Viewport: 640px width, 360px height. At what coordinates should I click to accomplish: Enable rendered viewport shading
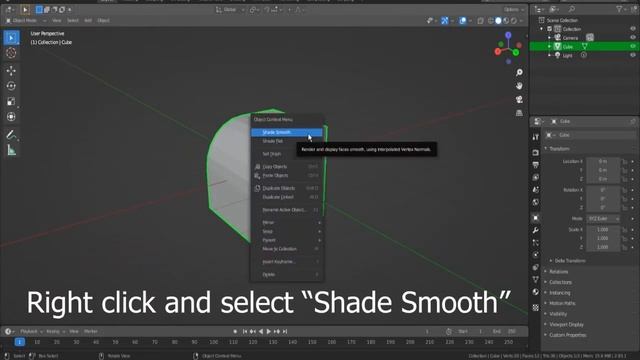tap(514, 20)
